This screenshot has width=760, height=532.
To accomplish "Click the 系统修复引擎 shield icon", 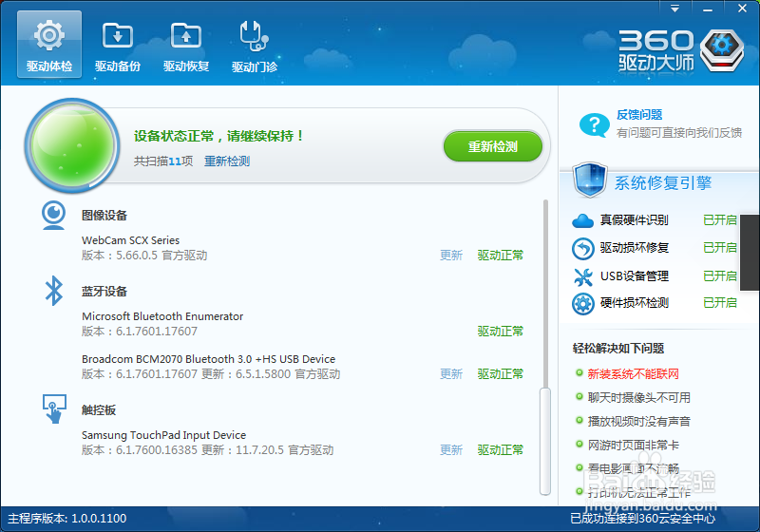I will 590,180.
